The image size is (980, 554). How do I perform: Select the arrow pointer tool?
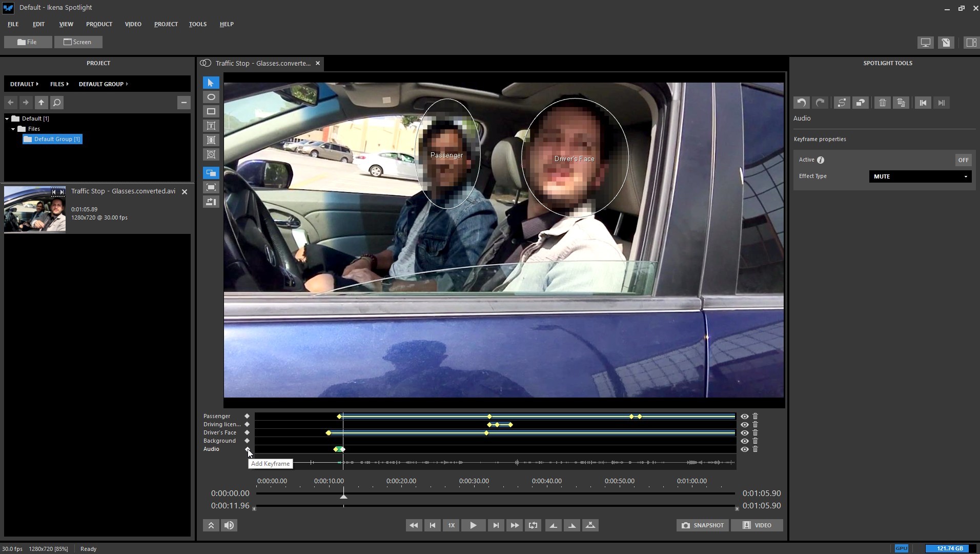pyautogui.click(x=211, y=83)
